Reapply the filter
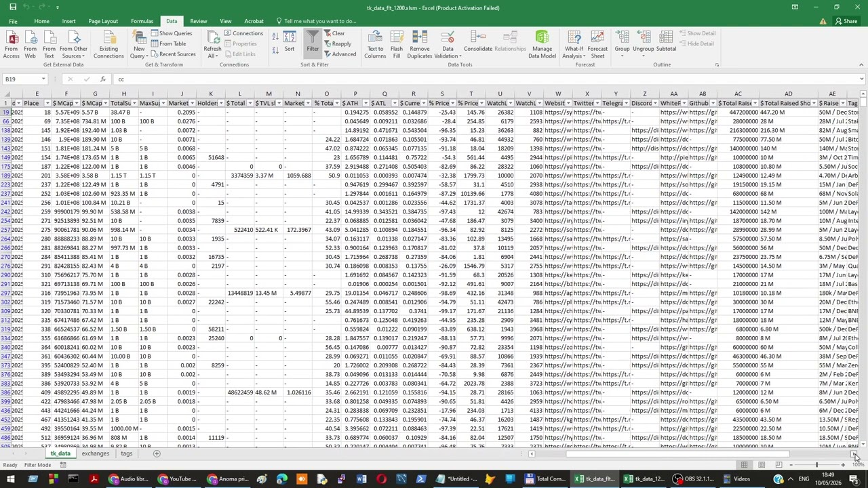The width and height of the screenshot is (868, 488). click(338, 44)
